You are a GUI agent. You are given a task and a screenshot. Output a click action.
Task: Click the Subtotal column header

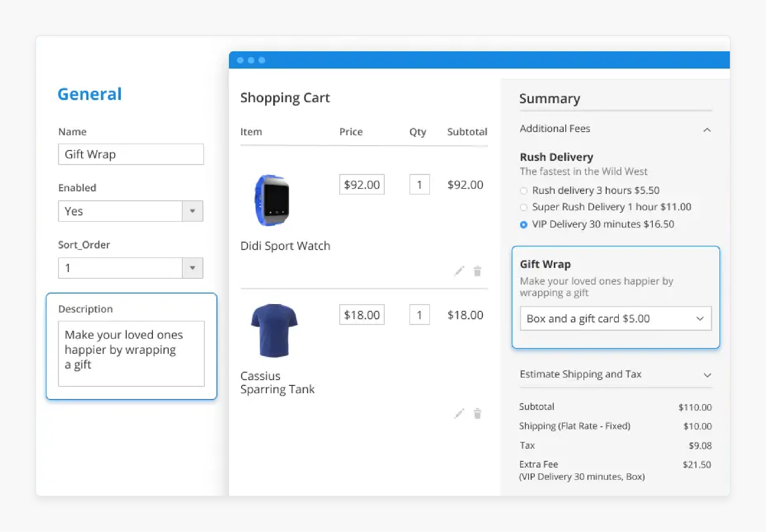467,132
